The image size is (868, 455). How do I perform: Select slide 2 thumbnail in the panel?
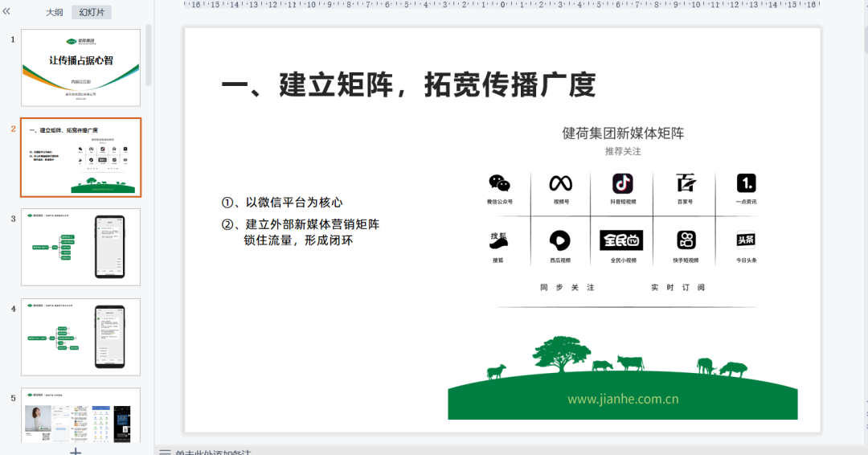pyautogui.click(x=81, y=158)
